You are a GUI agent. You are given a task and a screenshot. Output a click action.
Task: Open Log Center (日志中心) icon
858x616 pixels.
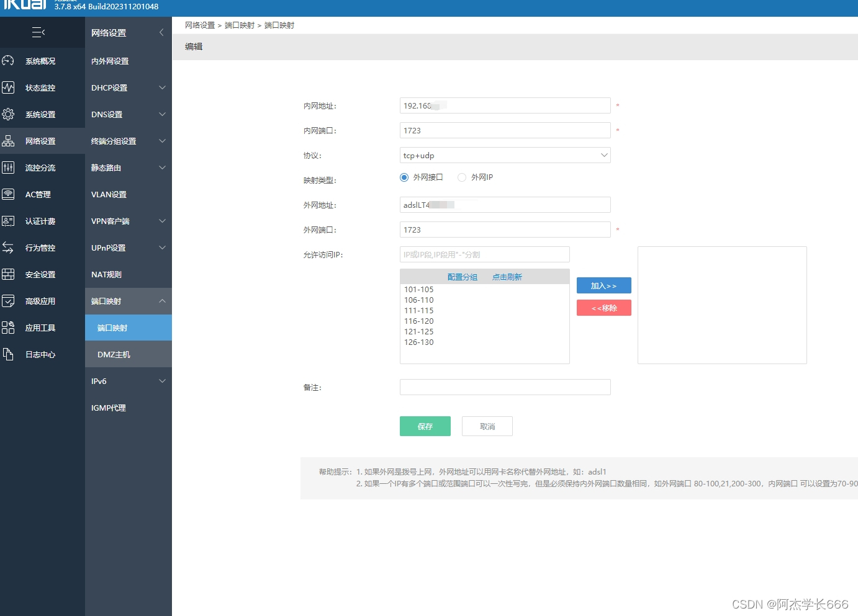click(8, 354)
